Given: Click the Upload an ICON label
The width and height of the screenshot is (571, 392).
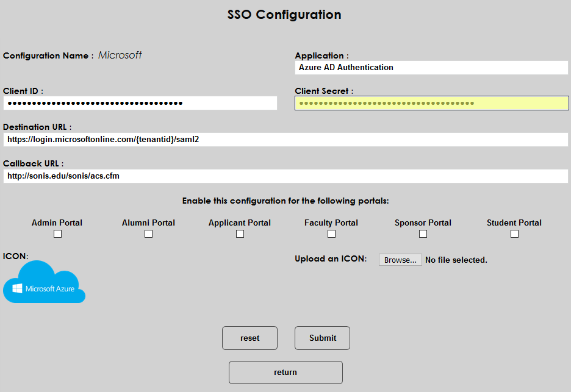Looking at the screenshot, I should 331,259.
